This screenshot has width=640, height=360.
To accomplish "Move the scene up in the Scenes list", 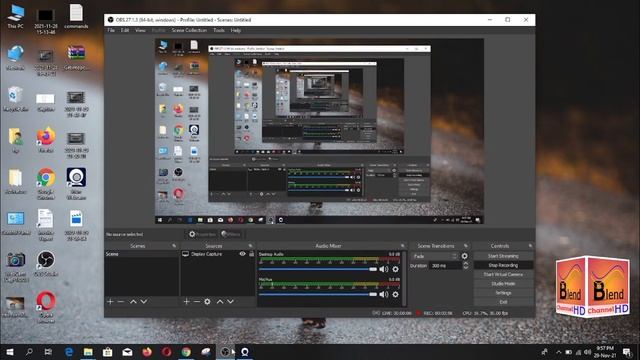I will (133, 302).
